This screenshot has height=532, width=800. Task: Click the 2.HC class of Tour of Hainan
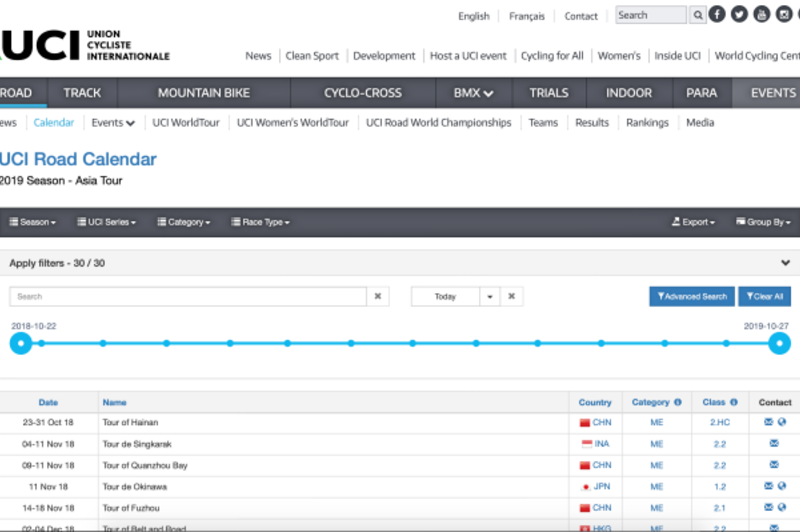click(x=720, y=422)
